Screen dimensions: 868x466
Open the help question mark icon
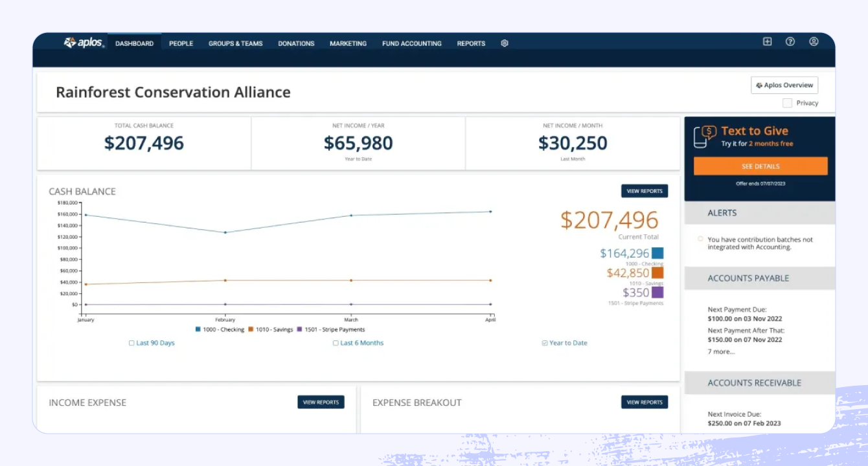(x=790, y=41)
